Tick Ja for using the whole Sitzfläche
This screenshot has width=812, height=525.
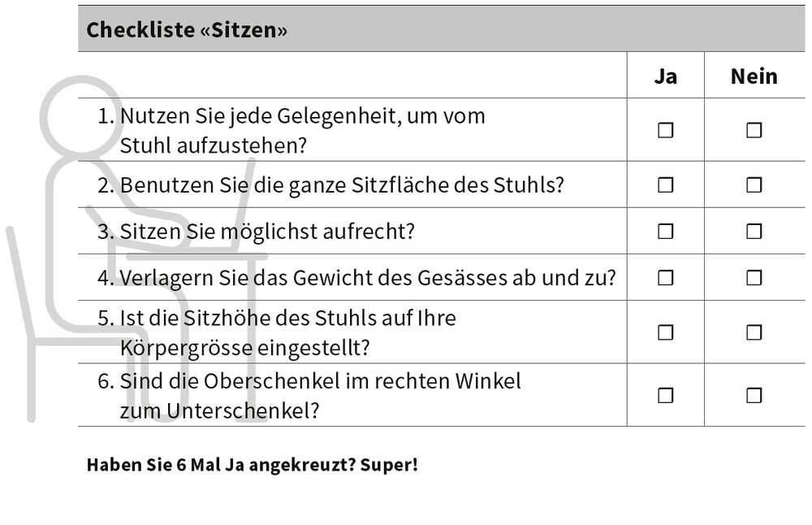[x=666, y=185]
